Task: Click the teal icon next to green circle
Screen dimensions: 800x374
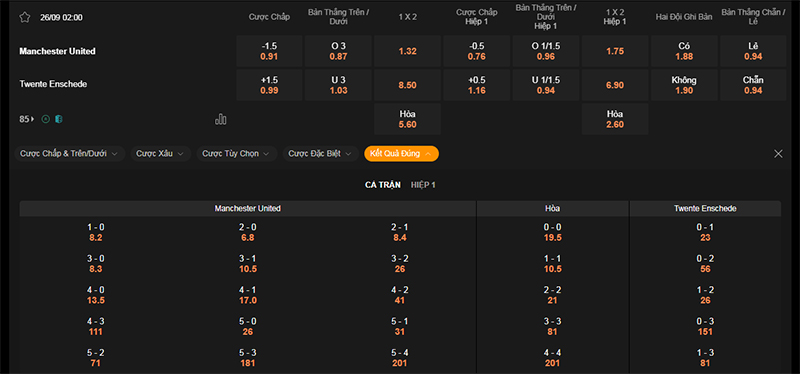Action: (x=59, y=119)
